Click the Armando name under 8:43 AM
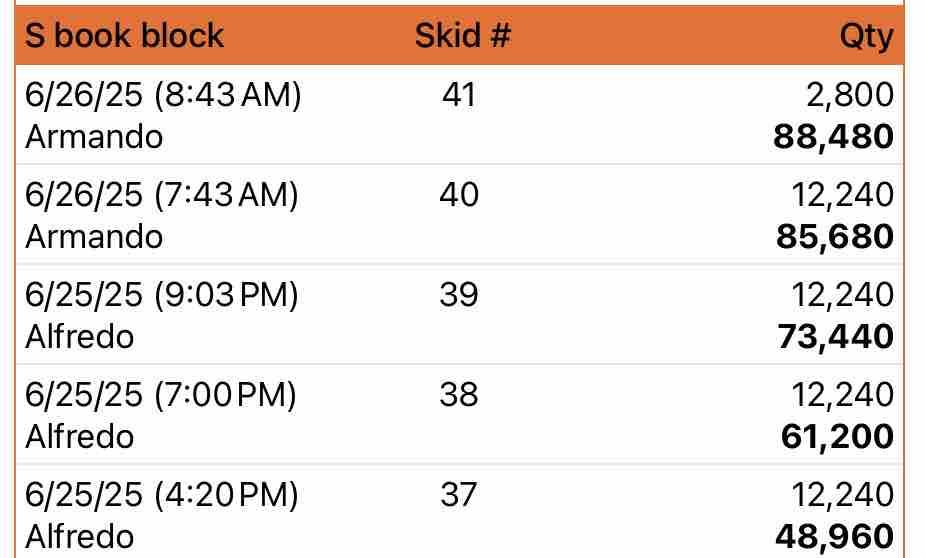 (x=93, y=137)
